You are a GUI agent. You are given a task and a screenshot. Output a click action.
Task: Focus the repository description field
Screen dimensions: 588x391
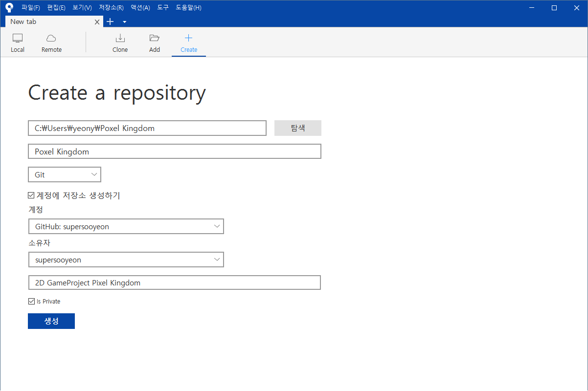click(175, 282)
